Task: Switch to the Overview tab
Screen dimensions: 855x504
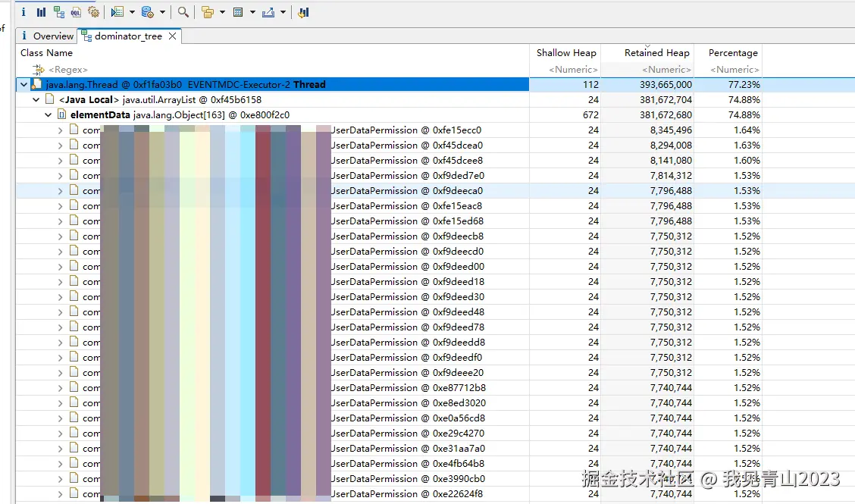Action: pyautogui.click(x=47, y=36)
